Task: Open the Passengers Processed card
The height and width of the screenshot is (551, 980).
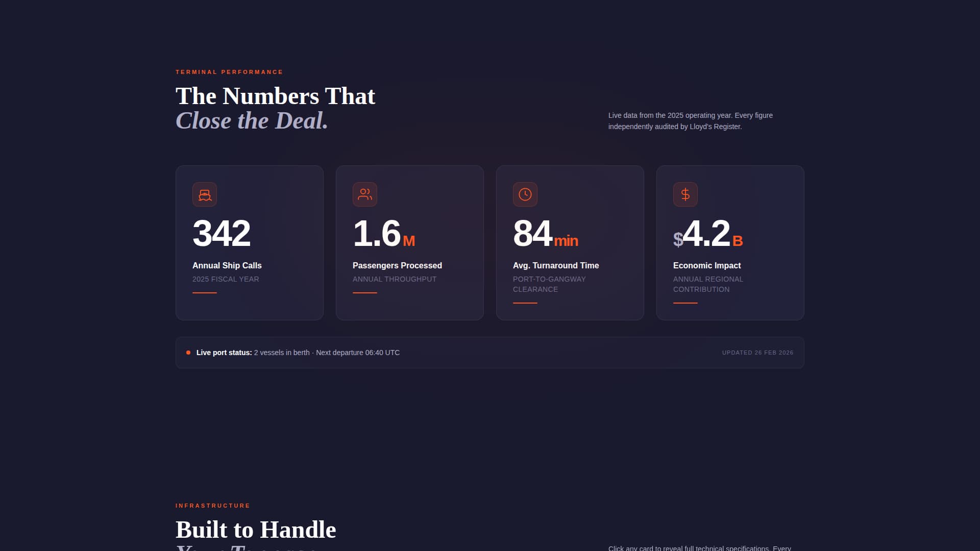Action: (x=409, y=242)
